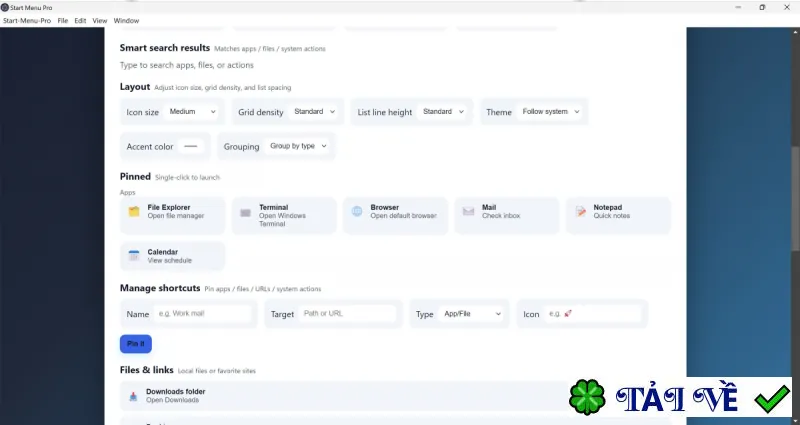
Task: Click the Target path input field
Action: pos(347,314)
